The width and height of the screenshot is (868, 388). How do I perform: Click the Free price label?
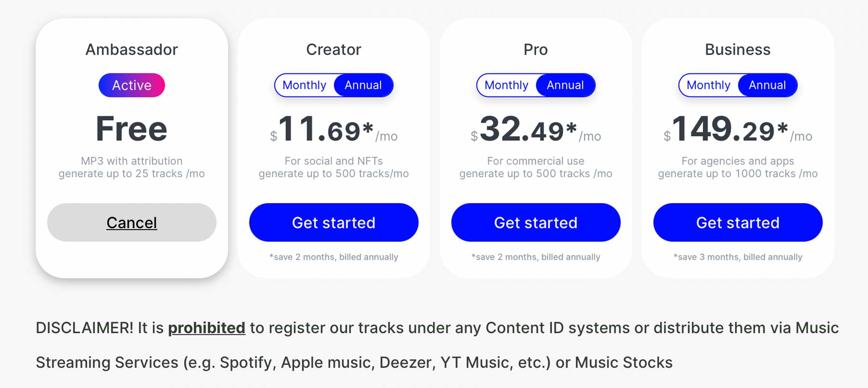(x=131, y=128)
